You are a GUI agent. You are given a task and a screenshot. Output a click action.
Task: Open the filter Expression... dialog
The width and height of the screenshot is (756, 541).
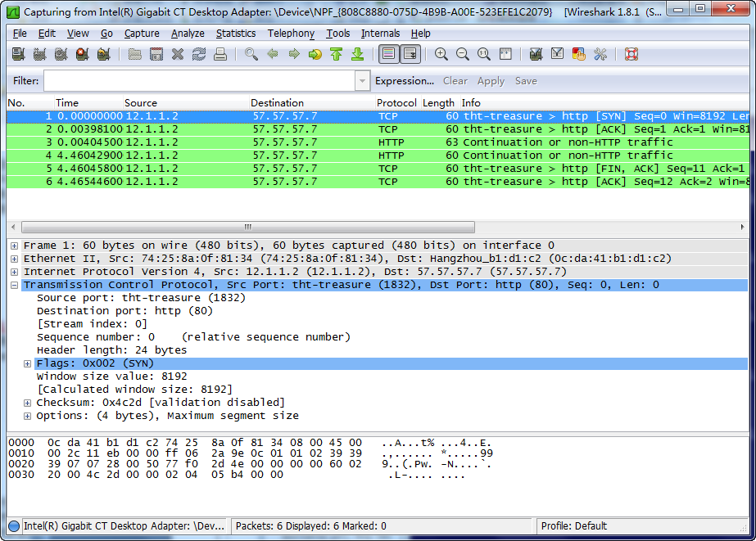click(x=405, y=81)
